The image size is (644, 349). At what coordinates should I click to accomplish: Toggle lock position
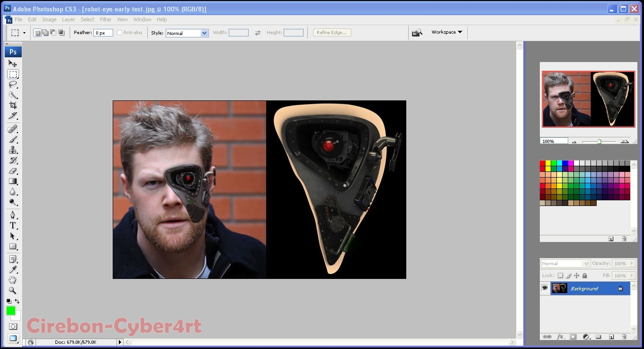[x=577, y=276]
